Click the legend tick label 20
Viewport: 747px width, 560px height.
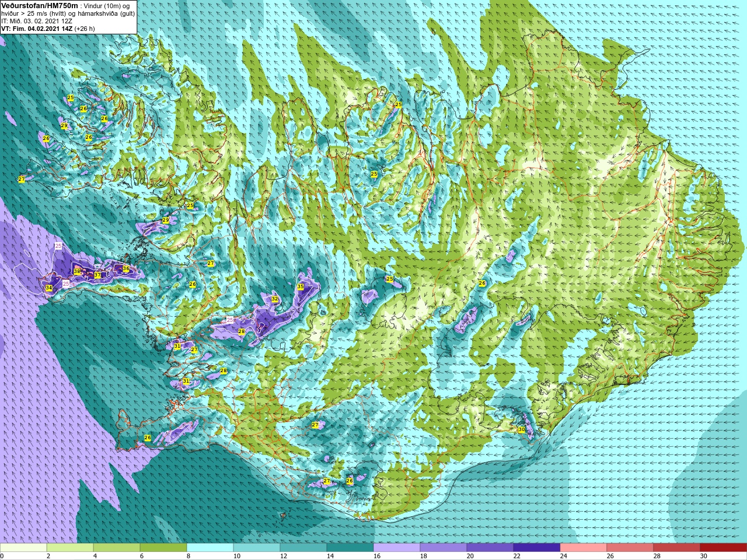470,556
